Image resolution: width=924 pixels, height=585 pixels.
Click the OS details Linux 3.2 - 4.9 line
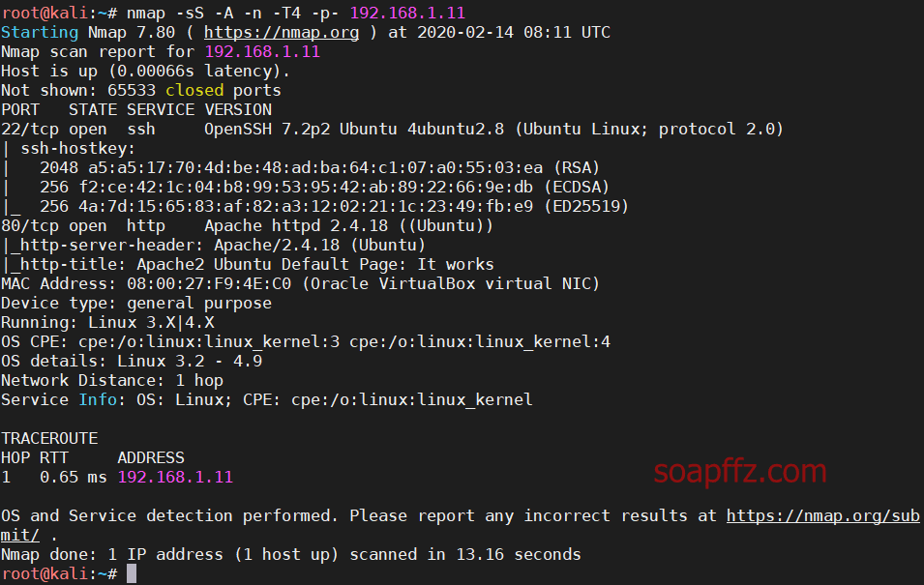[132, 361]
